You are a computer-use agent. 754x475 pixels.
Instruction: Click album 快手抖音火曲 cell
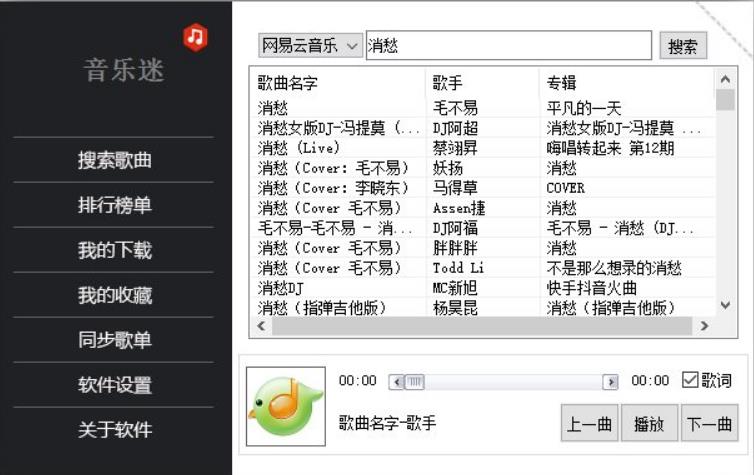tap(591, 288)
